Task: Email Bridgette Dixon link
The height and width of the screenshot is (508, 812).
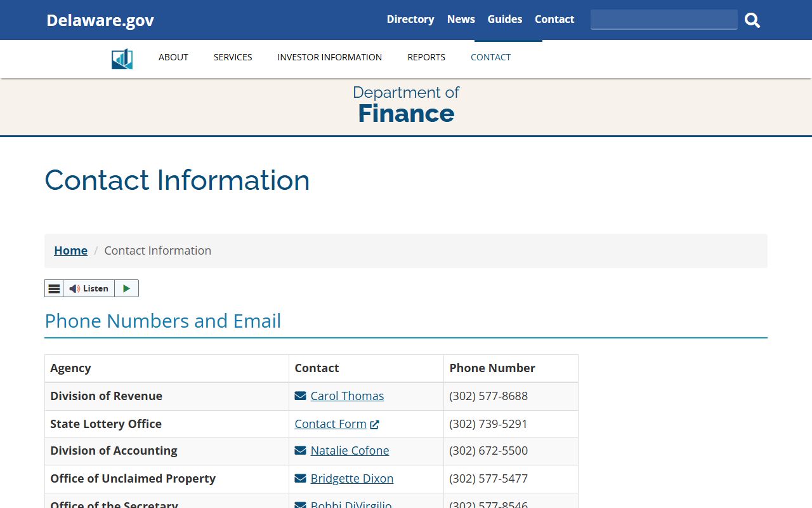Action: [352, 479]
